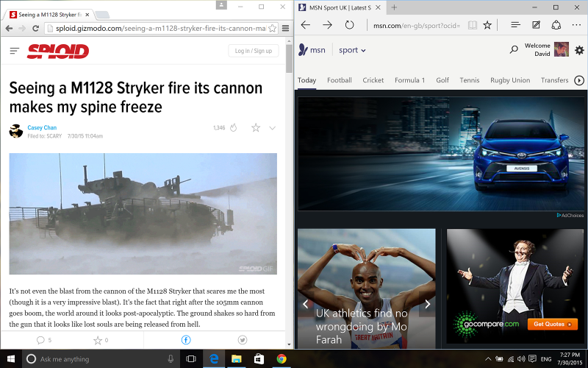Open Casey Chan's author link
The width and height of the screenshot is (588, 368).
tap(42, 127)
